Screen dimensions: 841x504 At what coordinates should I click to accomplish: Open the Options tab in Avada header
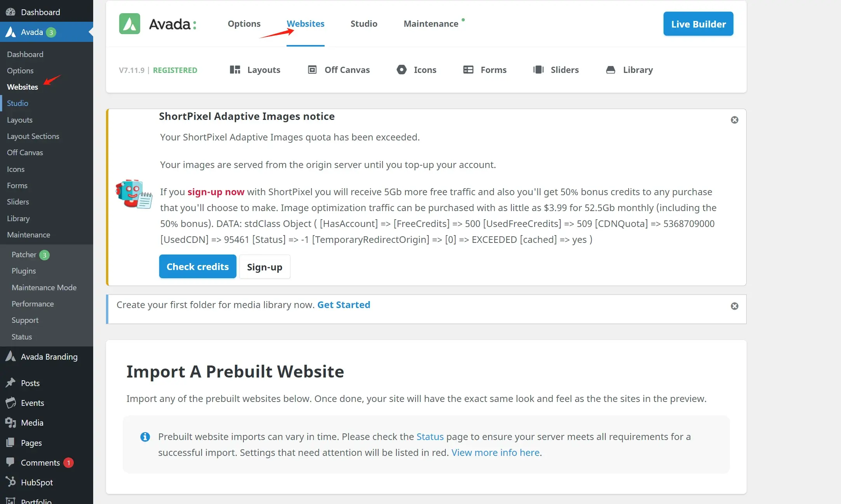(x=244, y=24)
